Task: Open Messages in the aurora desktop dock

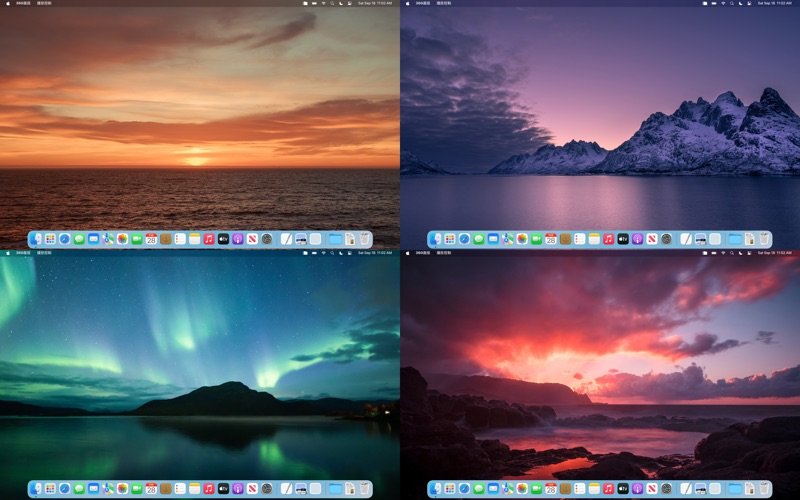Action: coord(79,489)
